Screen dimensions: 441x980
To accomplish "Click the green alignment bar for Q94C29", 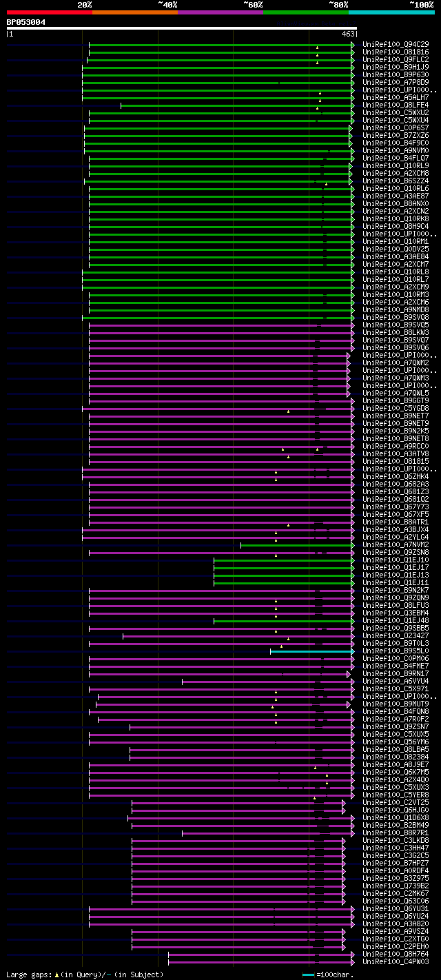I will (221, 45).
